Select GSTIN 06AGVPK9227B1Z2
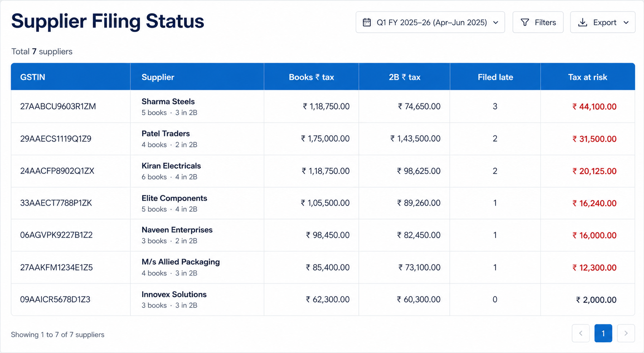Screen dimensions: 644x353 [56, 235]
